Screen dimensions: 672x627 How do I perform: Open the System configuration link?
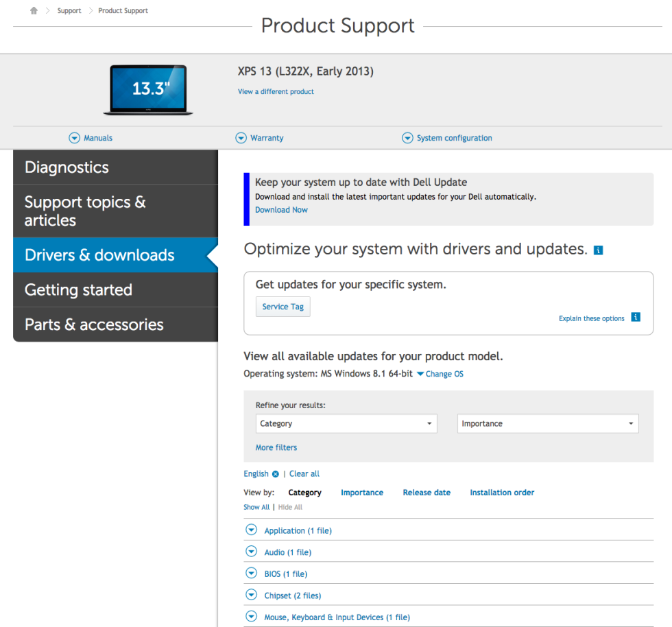tap(454, 138)
